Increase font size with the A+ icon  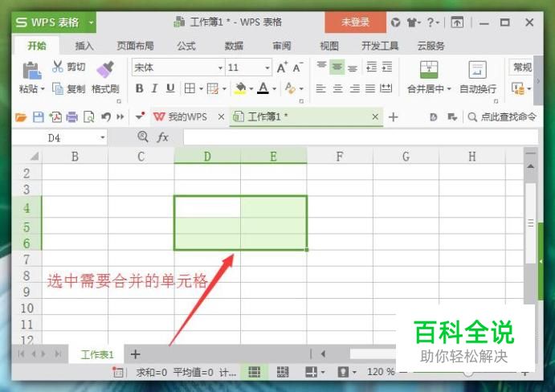pyautogui.click(x=282, y=67)
